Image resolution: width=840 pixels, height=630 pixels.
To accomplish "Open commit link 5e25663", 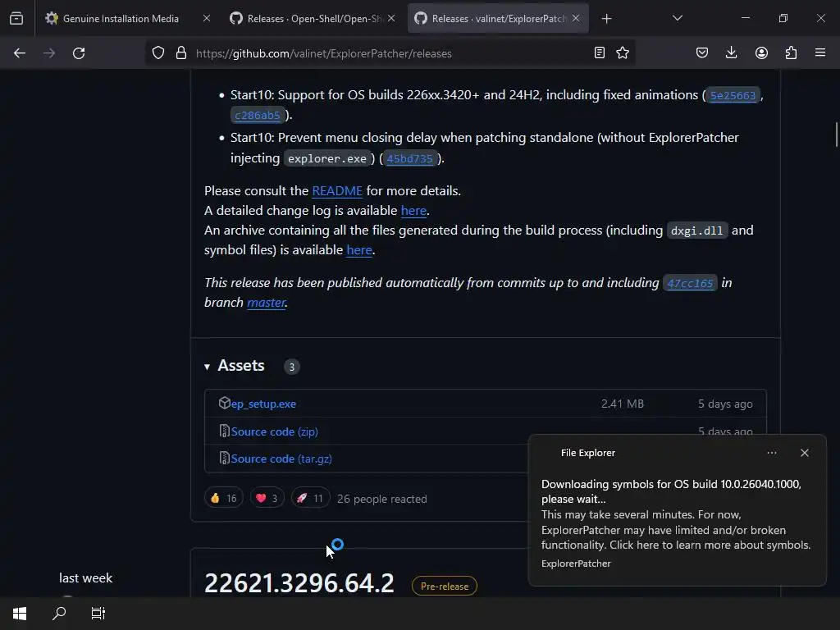I will coord(733,95).
